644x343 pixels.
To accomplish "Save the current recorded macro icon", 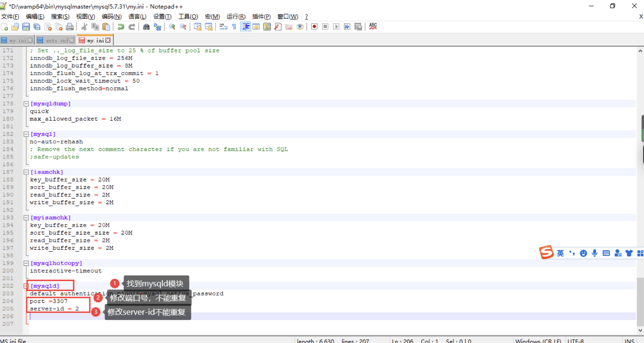I will 358,27.
